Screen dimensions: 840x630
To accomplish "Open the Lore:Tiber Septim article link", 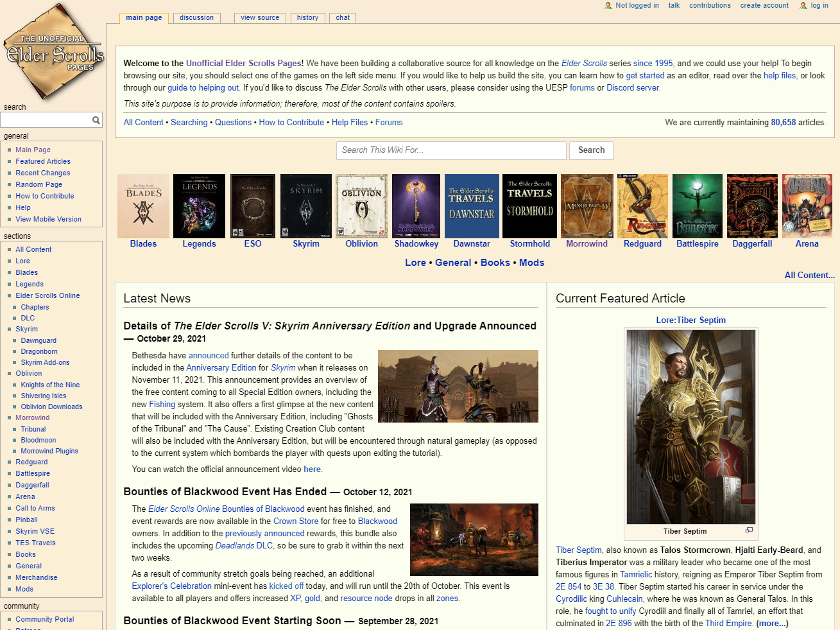I will coord(691,320).
